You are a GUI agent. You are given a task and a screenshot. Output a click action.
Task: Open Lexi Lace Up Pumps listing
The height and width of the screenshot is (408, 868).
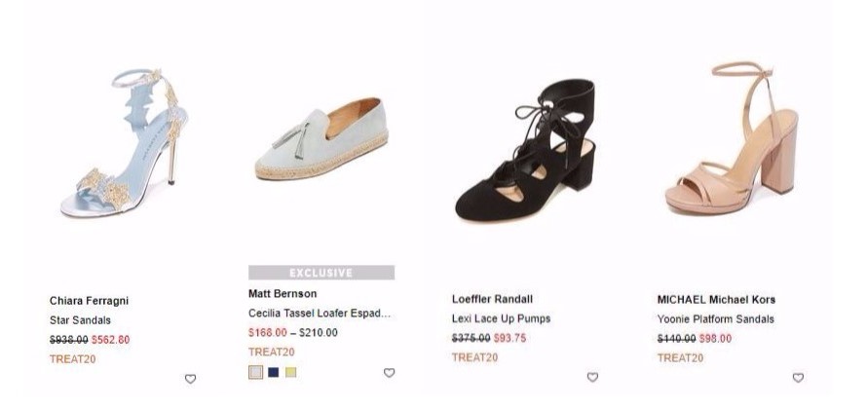click(501, 318)
